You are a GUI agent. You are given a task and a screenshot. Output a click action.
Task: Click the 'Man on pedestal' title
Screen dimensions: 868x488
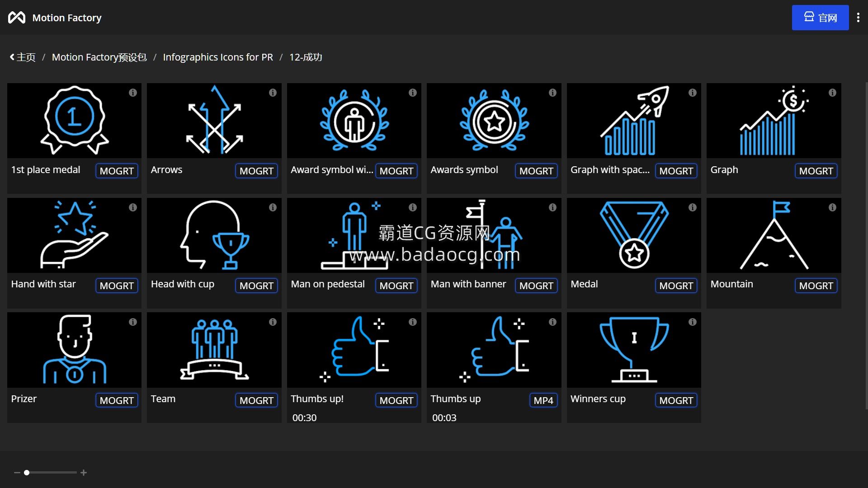tap(328, 284)
